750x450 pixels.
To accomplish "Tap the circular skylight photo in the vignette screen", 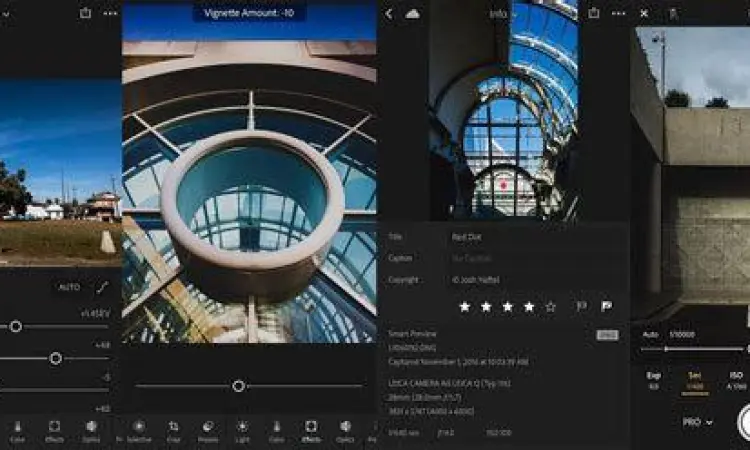I will click(x=249, y=191).
